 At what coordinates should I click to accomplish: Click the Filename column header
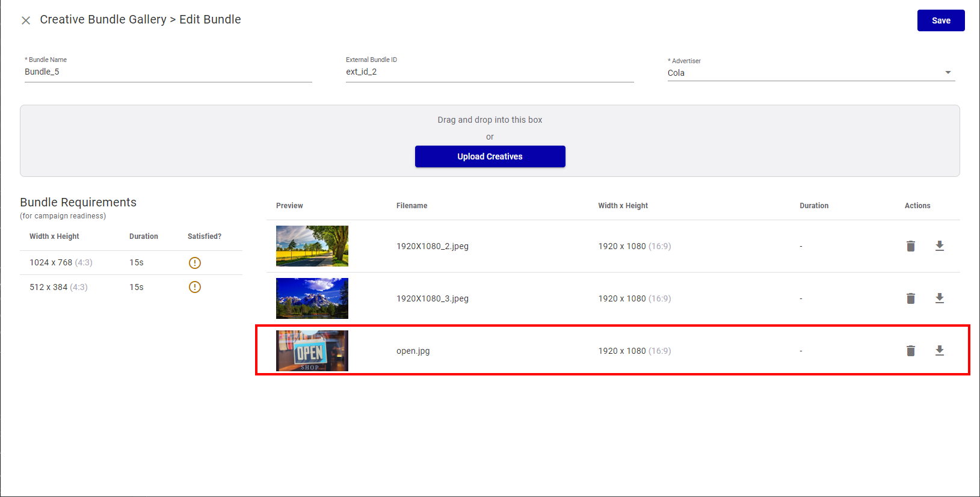point(412,206)
